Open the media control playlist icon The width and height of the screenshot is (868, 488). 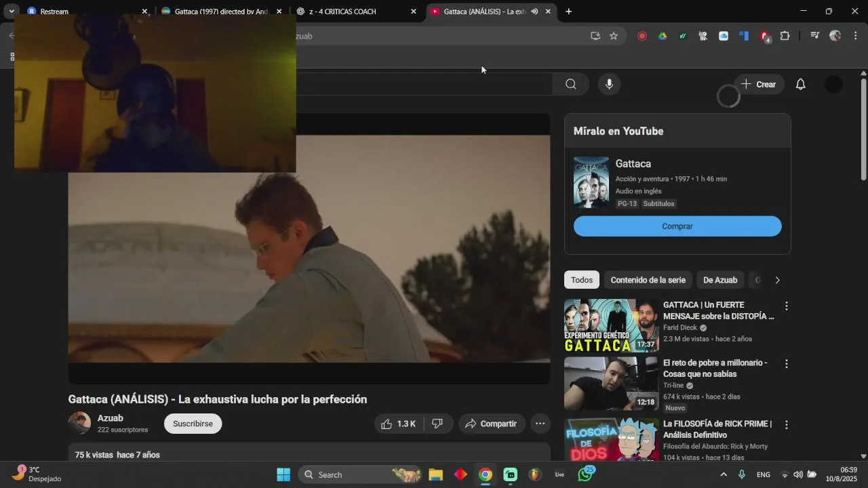[x=814, y=36]
